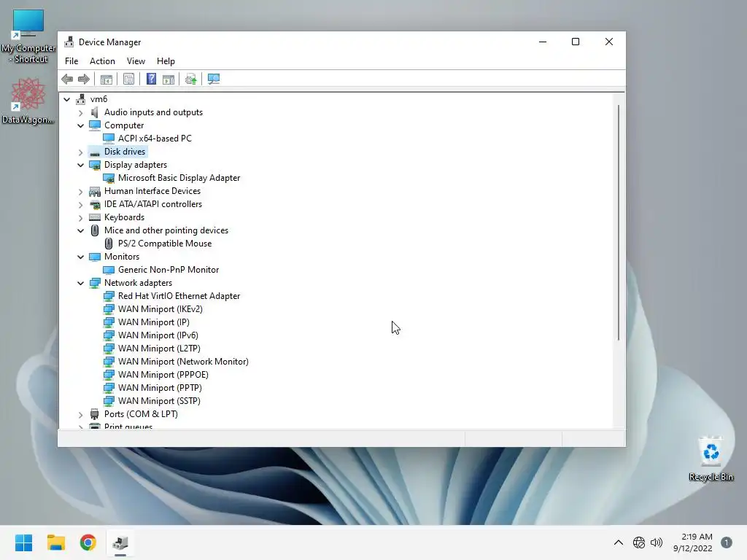This screenshot has height=560, width=747.
Task: Open File Explorer from the taskbar
Action: (x=55, y=542)
